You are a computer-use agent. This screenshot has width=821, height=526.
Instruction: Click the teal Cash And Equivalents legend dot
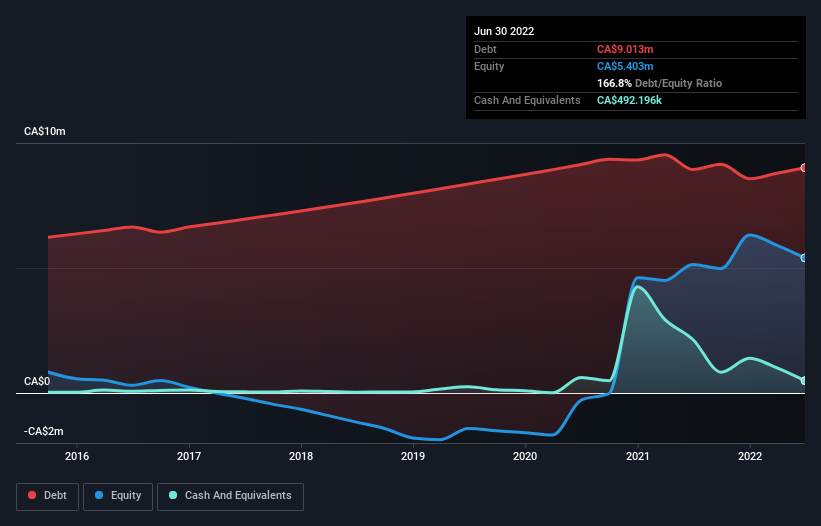coord(173,495)
